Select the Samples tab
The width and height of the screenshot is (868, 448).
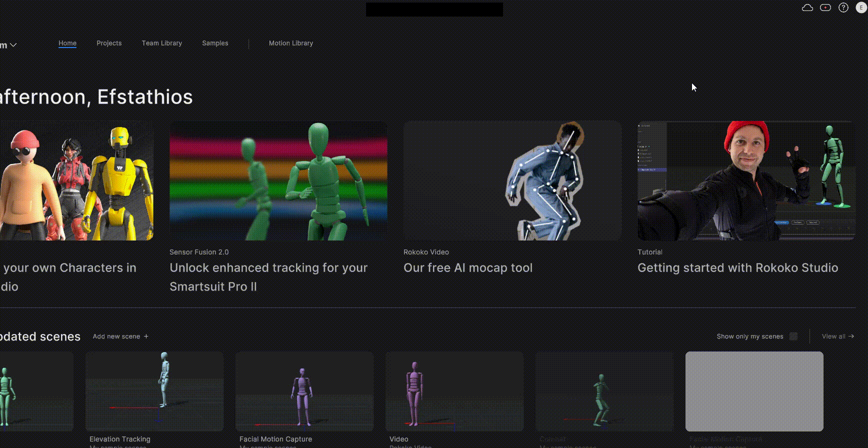point(215,43)
